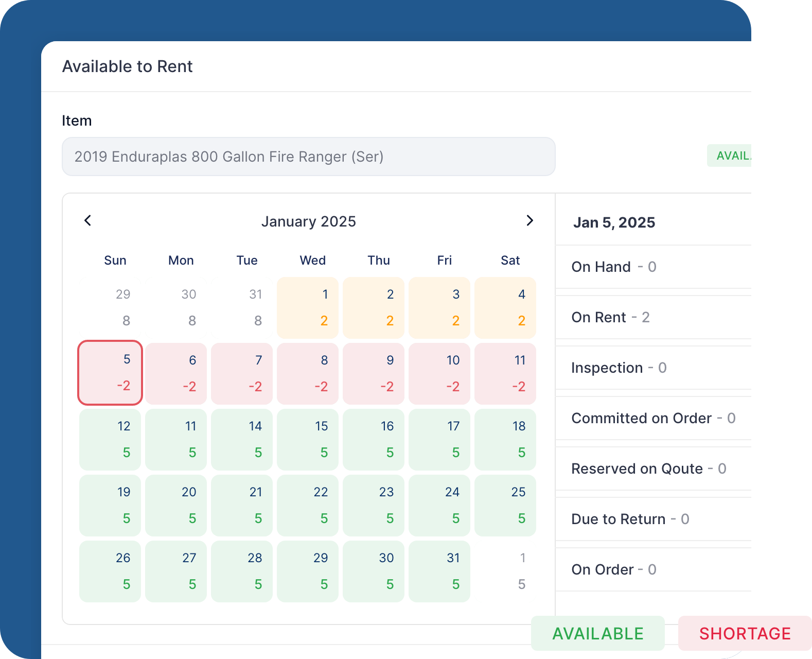Select January 7 on the calendar

coord(242,373)
